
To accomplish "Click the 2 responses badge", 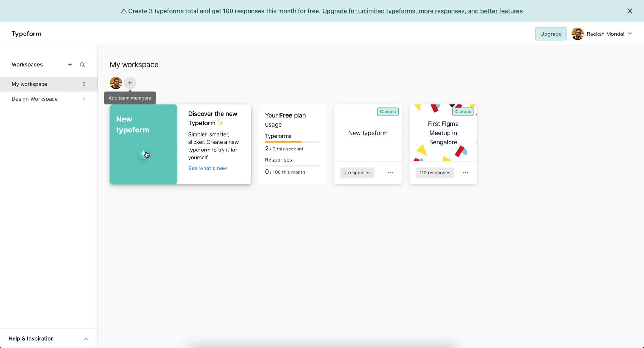I will 357,173.
